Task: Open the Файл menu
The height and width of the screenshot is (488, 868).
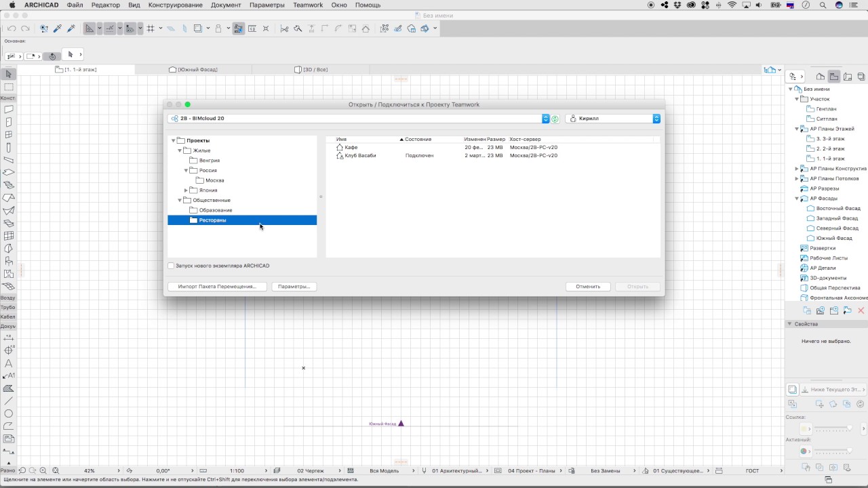Action: pos(75,5)
